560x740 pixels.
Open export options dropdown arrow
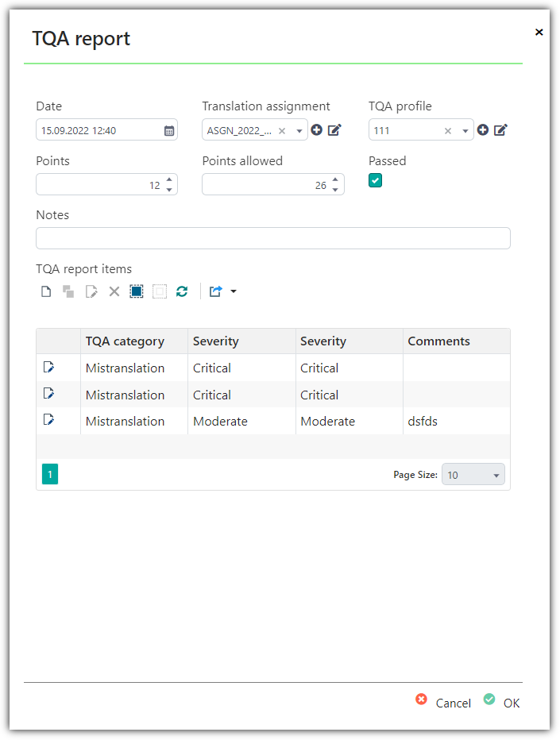pos(234,291)
